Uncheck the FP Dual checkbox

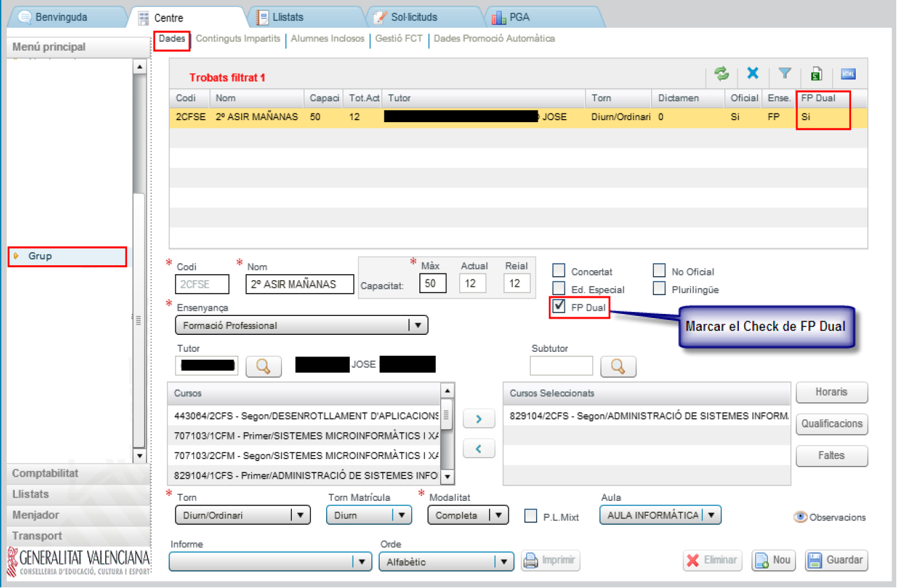point(559,307)
